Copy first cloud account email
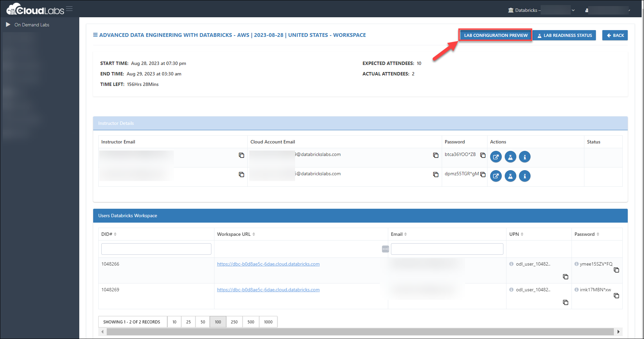The height and width of the screenshot is (339, 644). (436, 155)
